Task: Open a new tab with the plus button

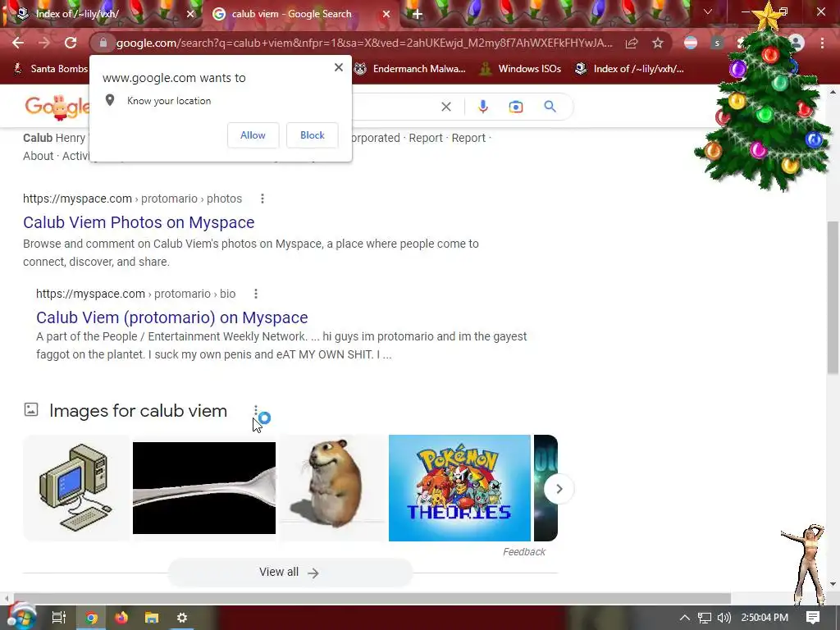Action: [418, 15]
